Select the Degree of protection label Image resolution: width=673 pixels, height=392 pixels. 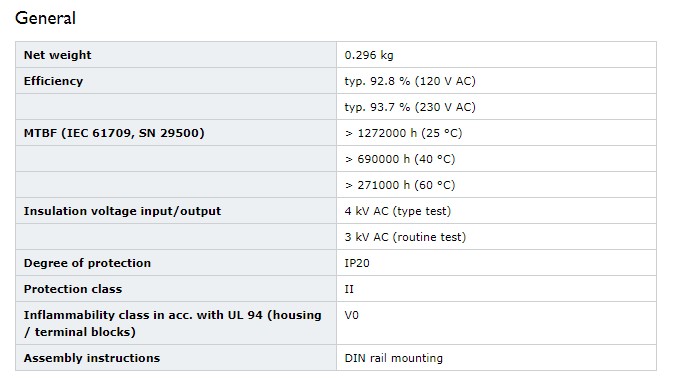[87, 263]
